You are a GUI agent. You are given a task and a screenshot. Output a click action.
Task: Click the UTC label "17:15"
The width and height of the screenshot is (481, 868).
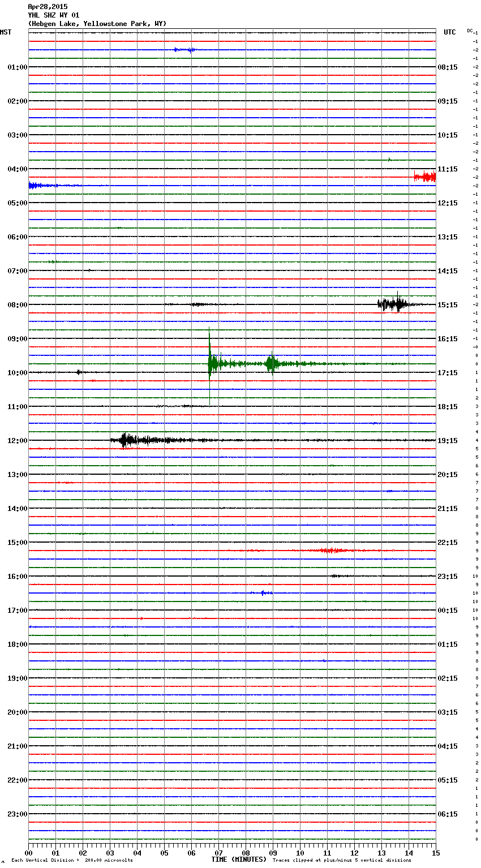448,373
